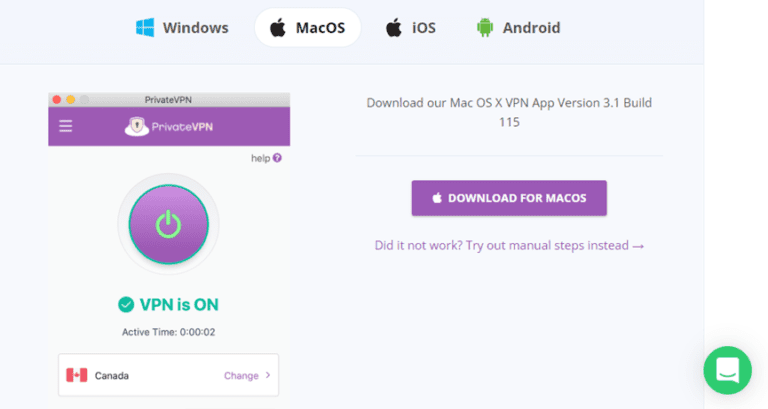Toggle the VPN power button off
Image resolution: width=768 pixels, height=409 pixels.
coord(168,225)
